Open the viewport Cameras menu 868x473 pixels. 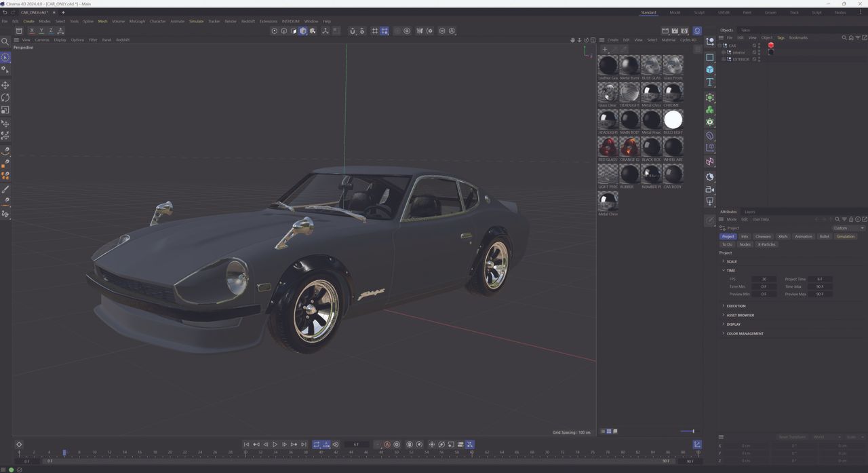click(42, 40)
